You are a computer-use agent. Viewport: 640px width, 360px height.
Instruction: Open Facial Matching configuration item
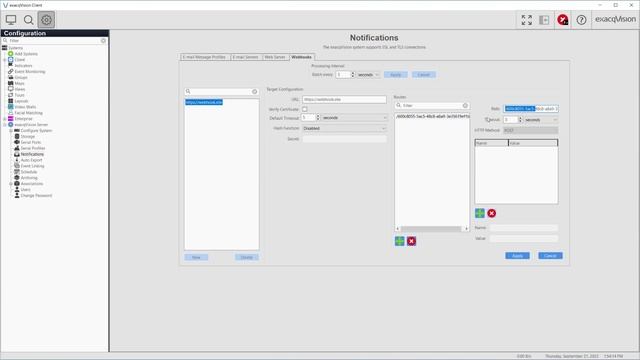pos(28,113)
